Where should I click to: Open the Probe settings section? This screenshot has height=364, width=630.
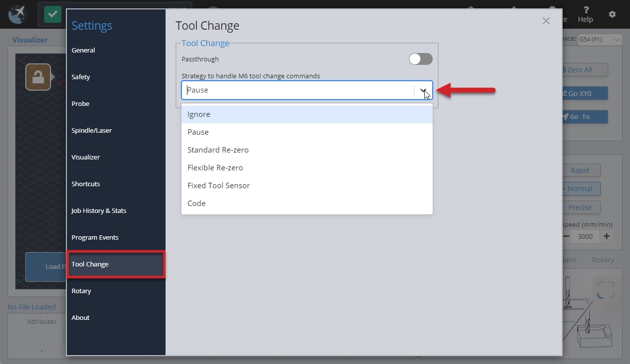point(80,104)
